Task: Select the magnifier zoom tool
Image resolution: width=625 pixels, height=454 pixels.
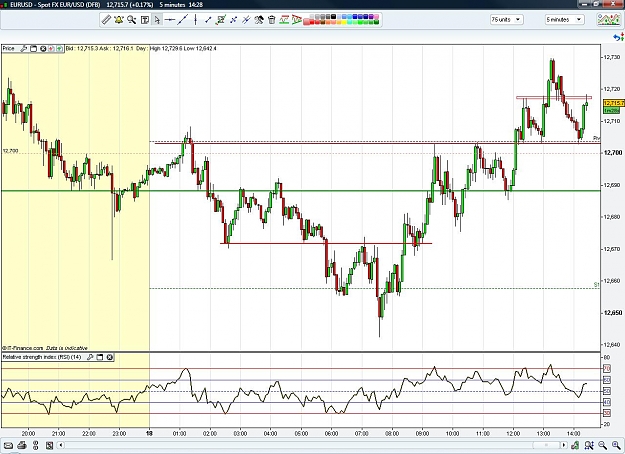Action: point(132,20)
